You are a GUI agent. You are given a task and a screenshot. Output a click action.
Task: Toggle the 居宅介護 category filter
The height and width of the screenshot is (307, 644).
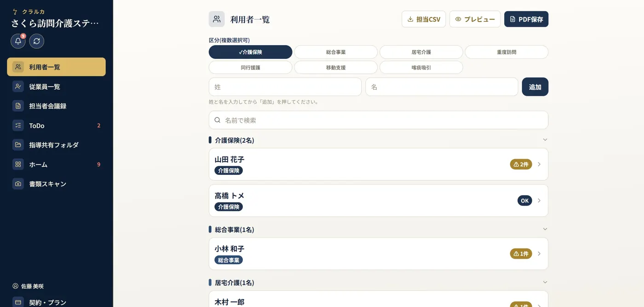421,52
